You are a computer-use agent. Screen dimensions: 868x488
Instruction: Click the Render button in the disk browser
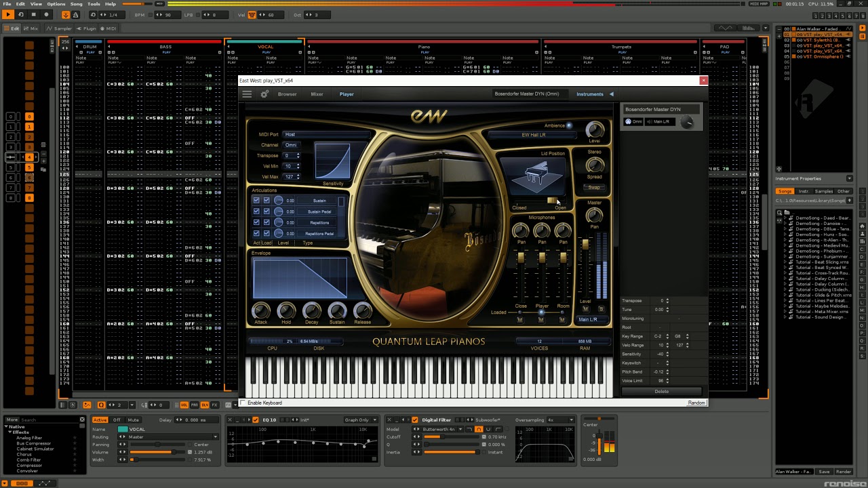pyautogui.click(x=844, y=472)
